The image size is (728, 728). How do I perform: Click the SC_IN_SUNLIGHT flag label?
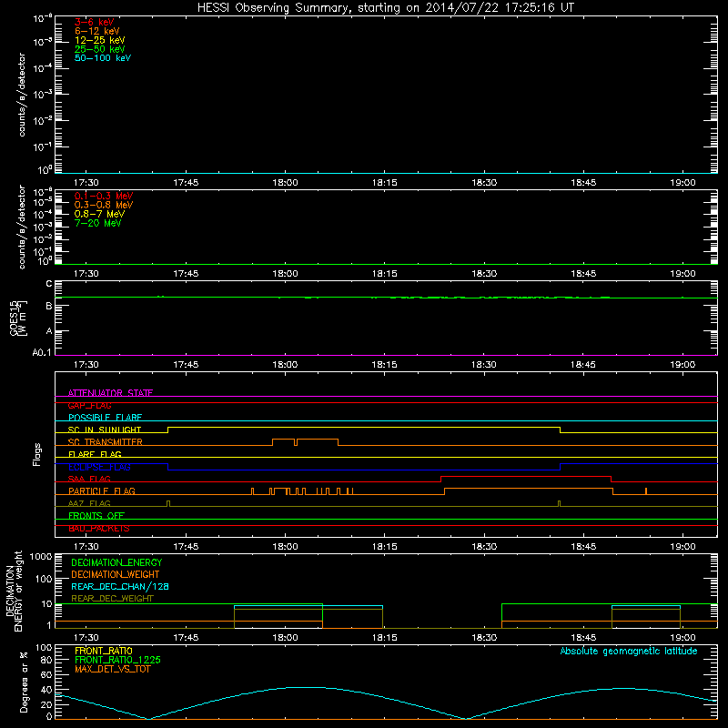pos(105,430)
